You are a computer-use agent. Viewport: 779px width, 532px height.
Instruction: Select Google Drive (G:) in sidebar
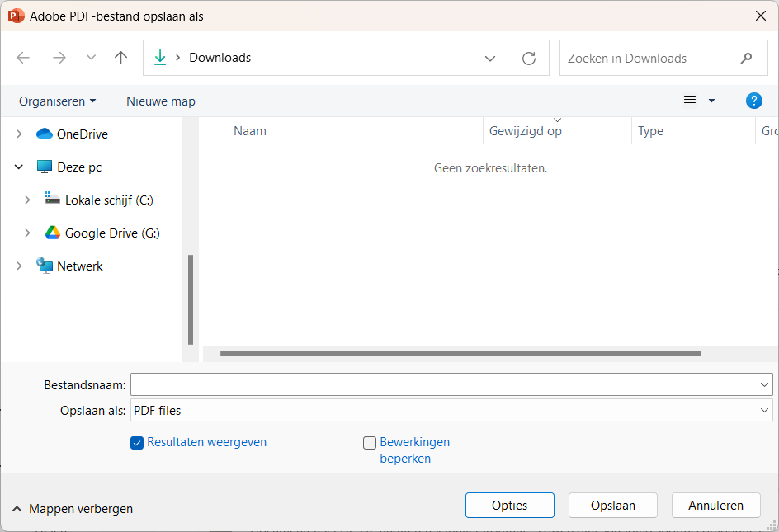pyautogui.click(x=112, y=233)
